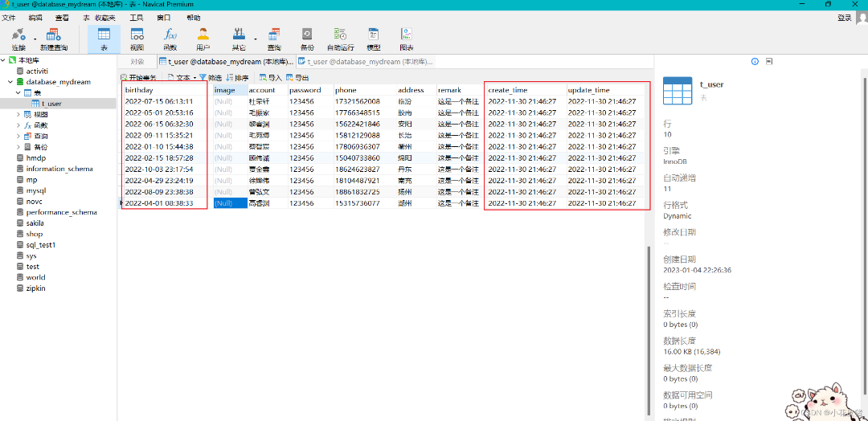Open the 查看 menu

(62, 18)
